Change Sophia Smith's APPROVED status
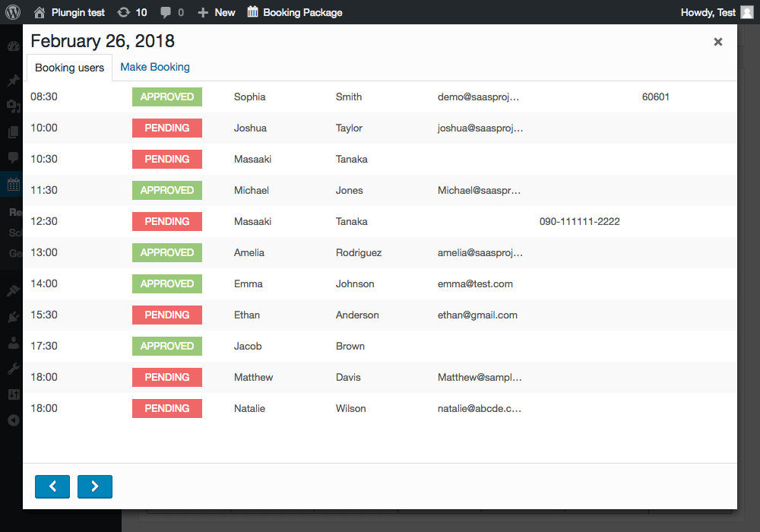The width and height of the screenshot is (760, 532). coord(166,97)
